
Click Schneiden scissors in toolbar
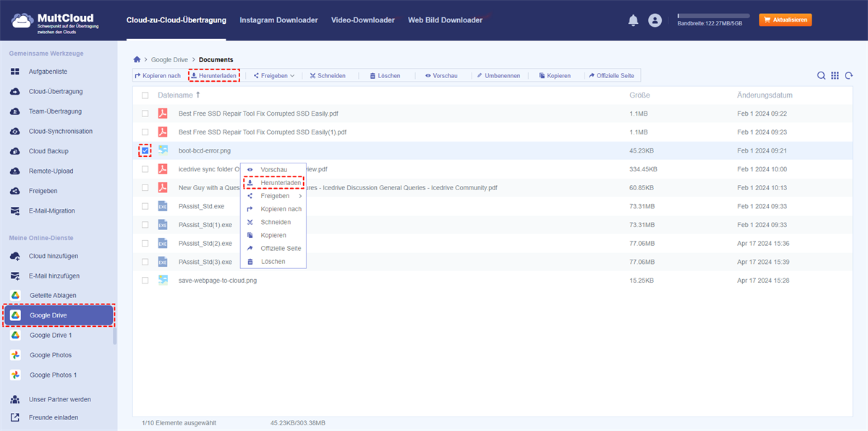pyautogui.click(x=327, y=76)
